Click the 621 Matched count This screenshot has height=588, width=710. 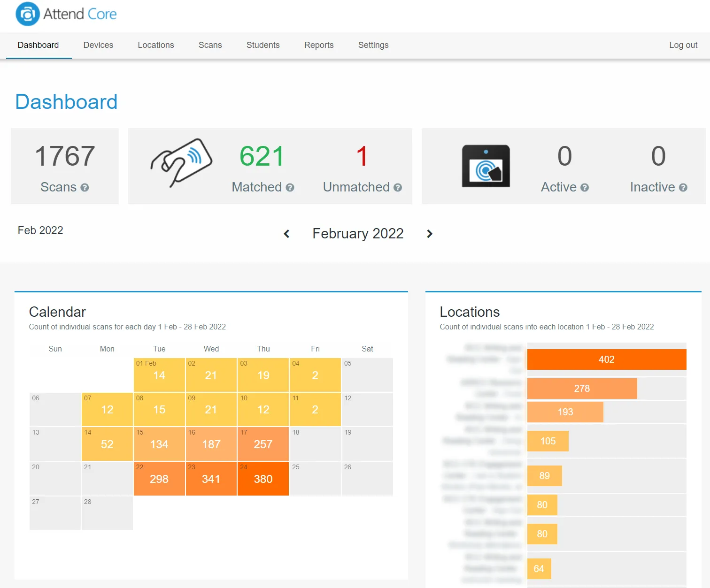[x=262, y=156]
